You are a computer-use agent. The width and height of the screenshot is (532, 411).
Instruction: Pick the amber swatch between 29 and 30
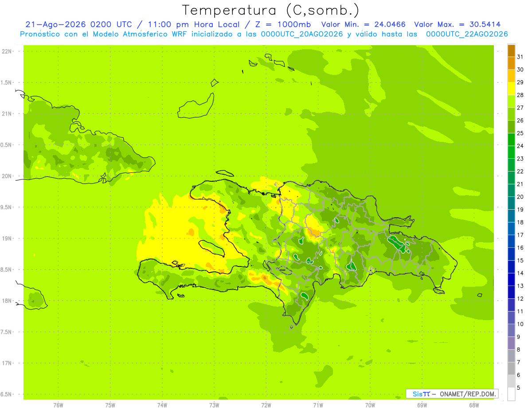pyautogui.click(x=511, y=76)
